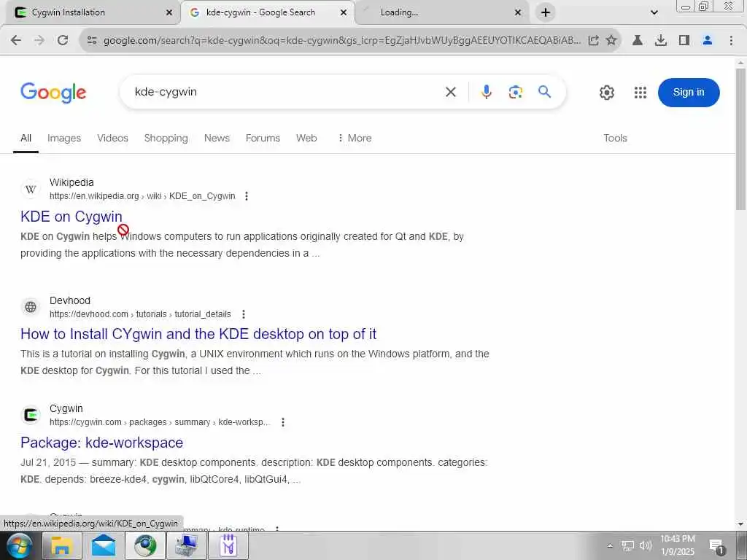
Task: View site information icon in address bar
Action: click(x=92, y=41)
